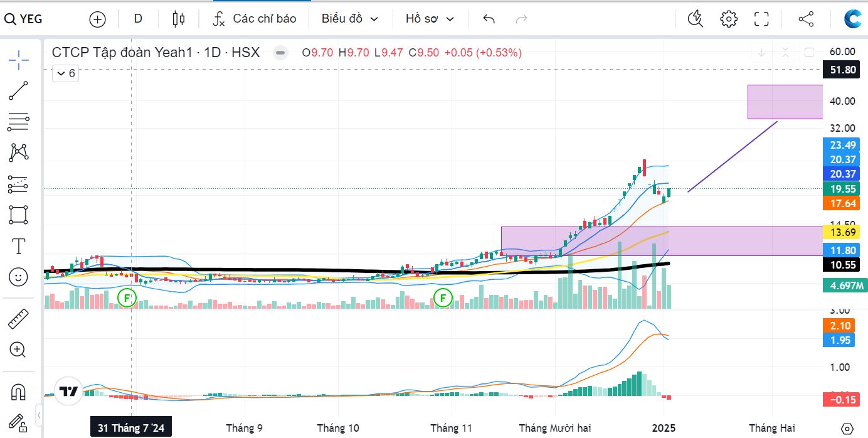
Task: Toggle the symbol status indicator pill
Action: 281,53
